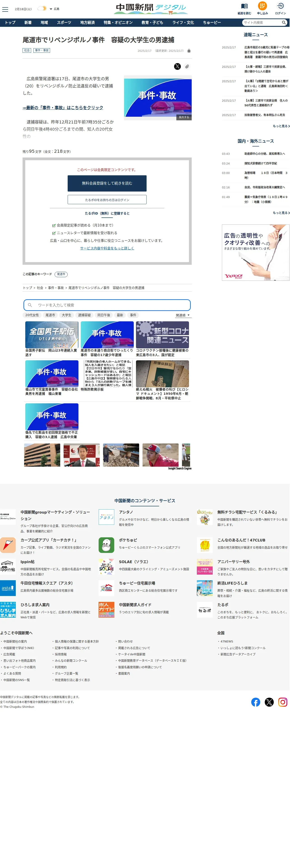Click the アニバーサリー号外 icon
The image size is (290, 868).
point(205,567)
